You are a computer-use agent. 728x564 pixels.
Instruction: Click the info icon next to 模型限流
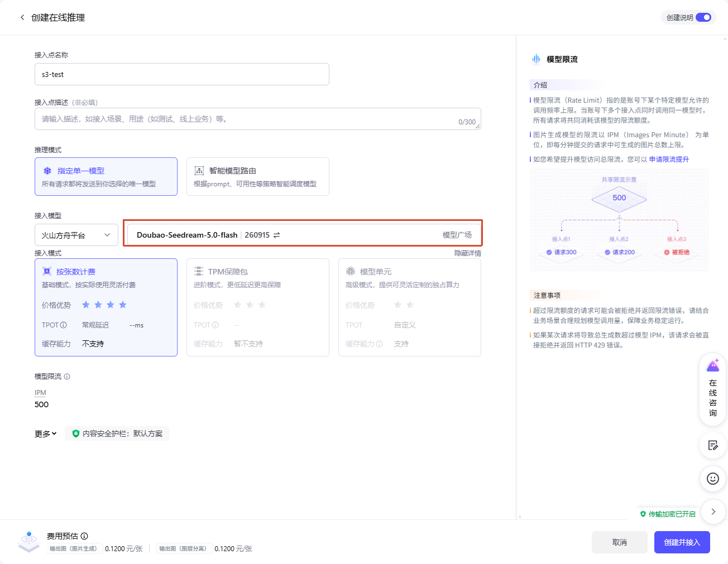pos(67,377)
